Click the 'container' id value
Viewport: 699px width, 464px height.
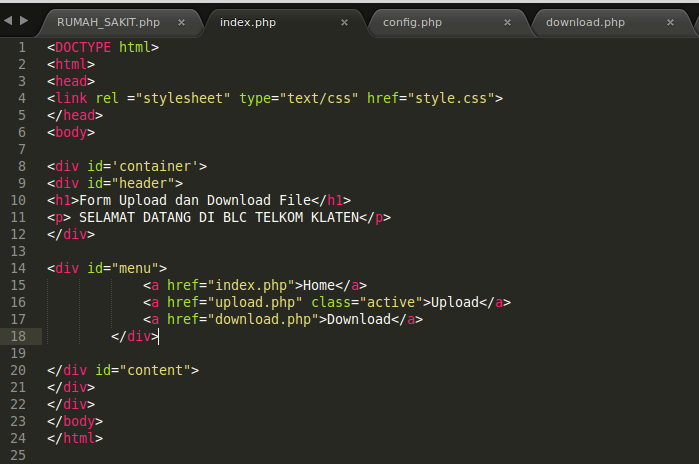155,166
